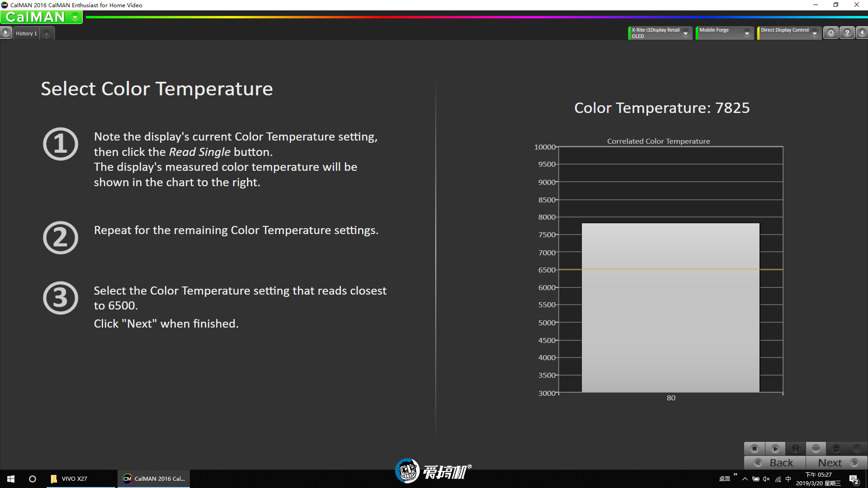Expand the X-Rite i1Display Retail dropdown
This screenshot has width=868, height=488.
coord(685,33)
